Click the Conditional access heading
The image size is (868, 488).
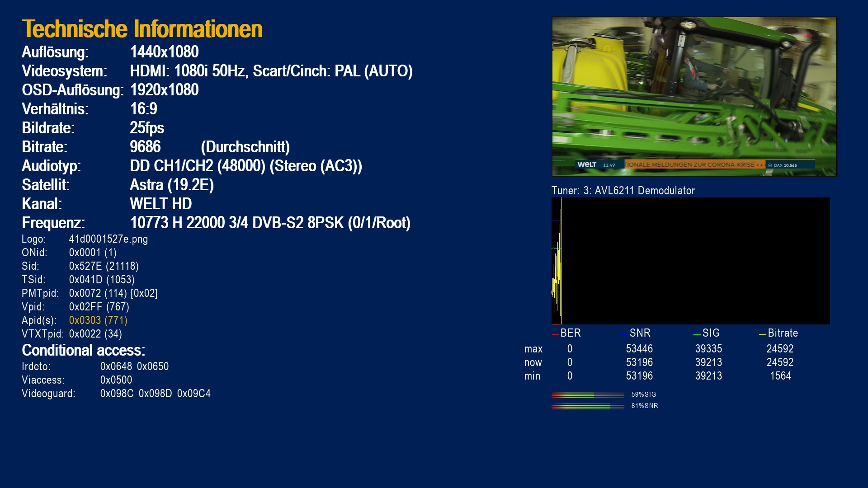click(83, 350)
